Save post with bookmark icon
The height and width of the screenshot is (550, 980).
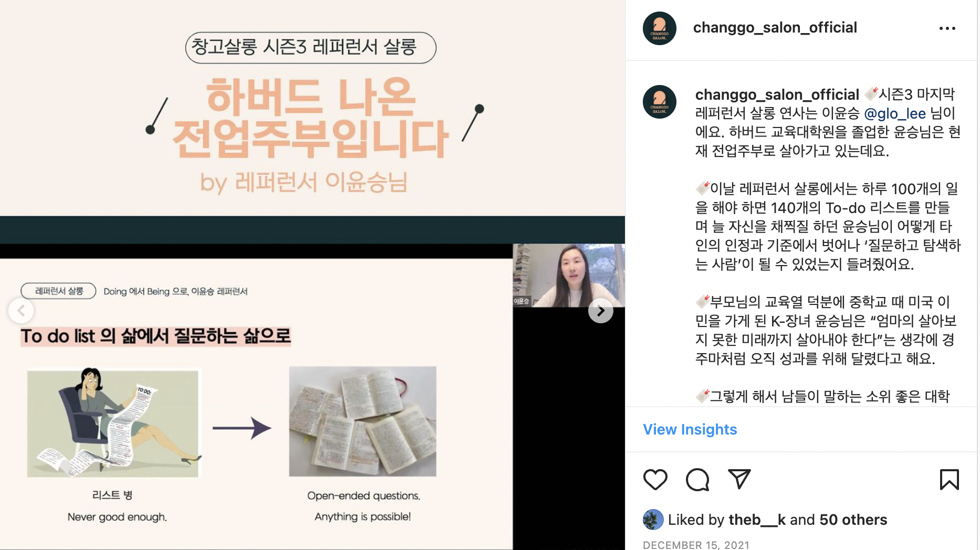pyautogui.click(x=949, y=479)
